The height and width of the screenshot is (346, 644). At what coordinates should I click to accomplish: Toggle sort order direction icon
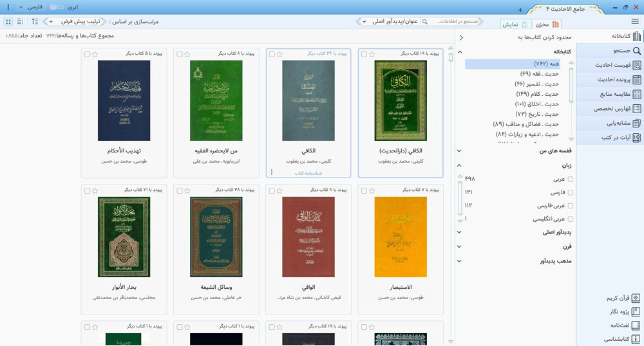[35, 22]
